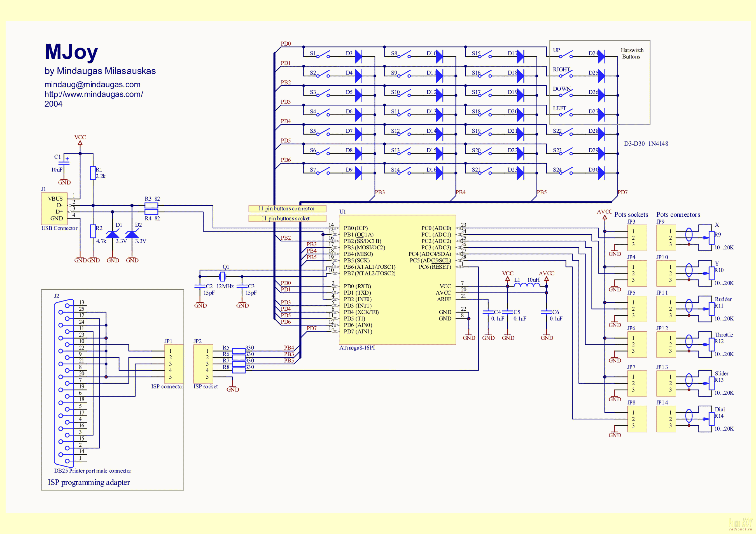Click the JP3 pots socket block
Image resolution: width=756 pixels, height=534 pixels.
coord(636,238)
